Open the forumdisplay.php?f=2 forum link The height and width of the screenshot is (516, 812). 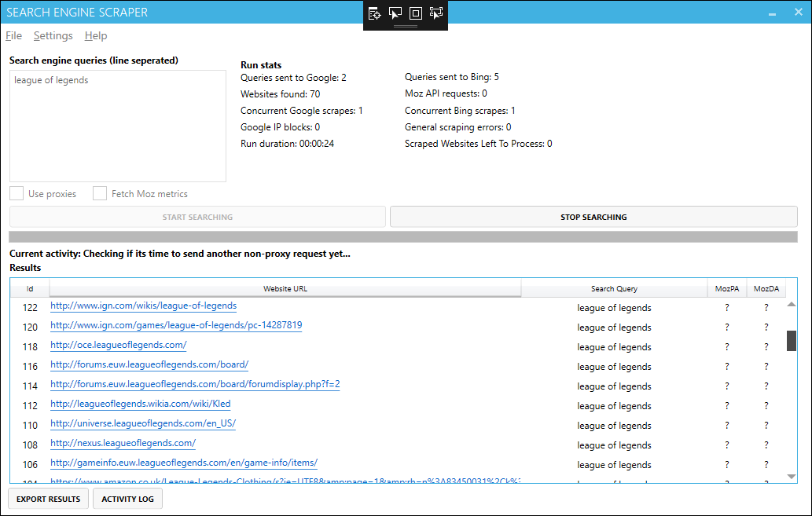(x=195, y=385)
